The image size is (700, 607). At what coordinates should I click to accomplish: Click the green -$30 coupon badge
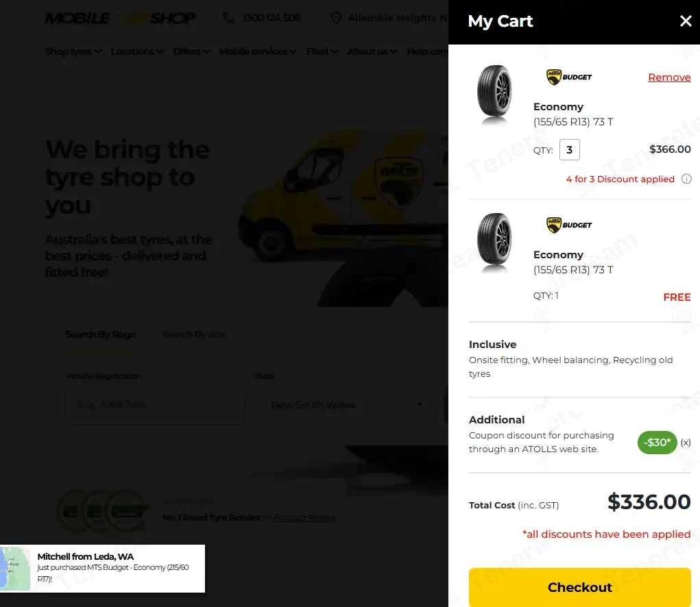click(657, 443)
